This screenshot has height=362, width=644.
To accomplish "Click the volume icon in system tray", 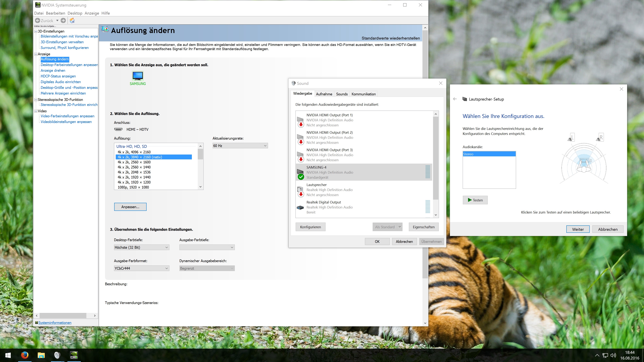I will 613,355.
